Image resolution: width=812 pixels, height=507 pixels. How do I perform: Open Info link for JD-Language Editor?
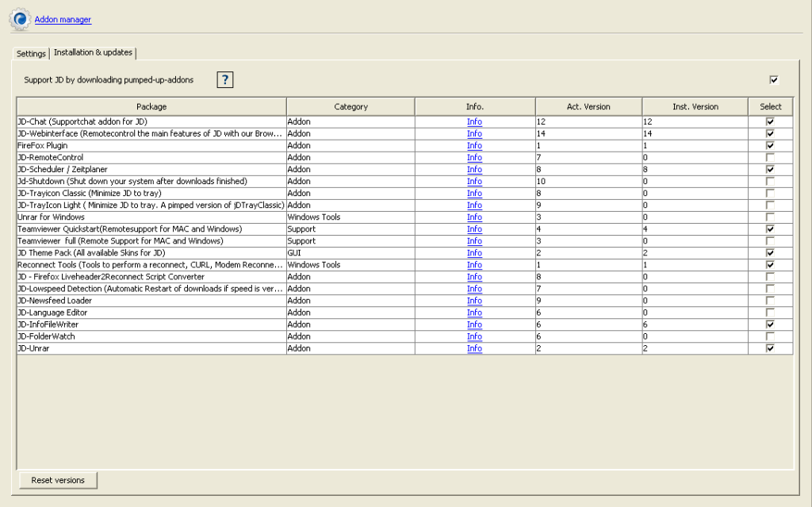(x=474, y=313)
